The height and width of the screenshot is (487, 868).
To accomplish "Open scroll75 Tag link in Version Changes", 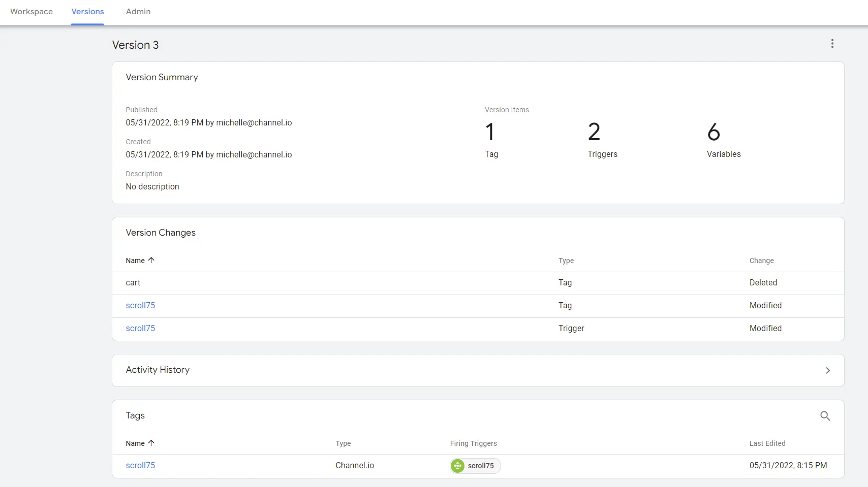I will pos(140,305).
